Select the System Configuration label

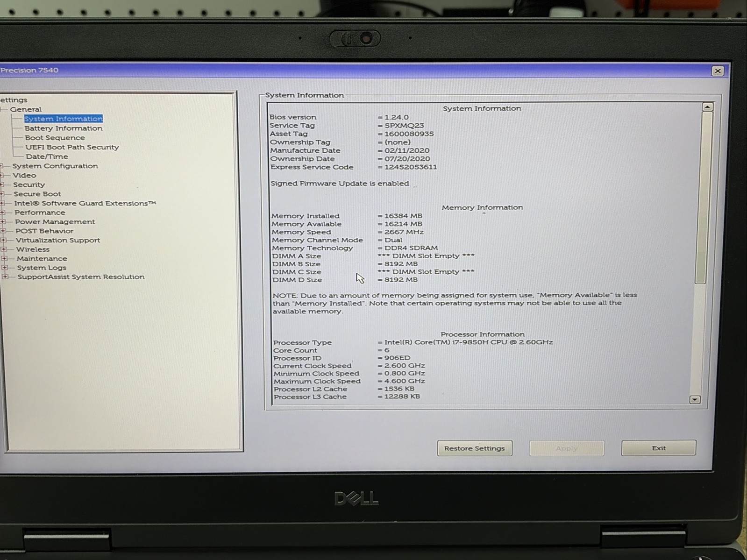tap(55, 166)
